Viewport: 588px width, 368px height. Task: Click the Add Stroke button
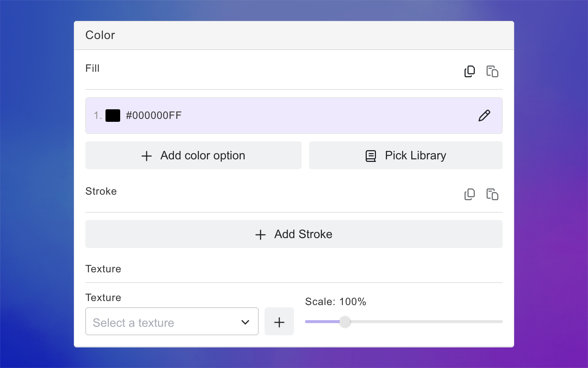294,234
